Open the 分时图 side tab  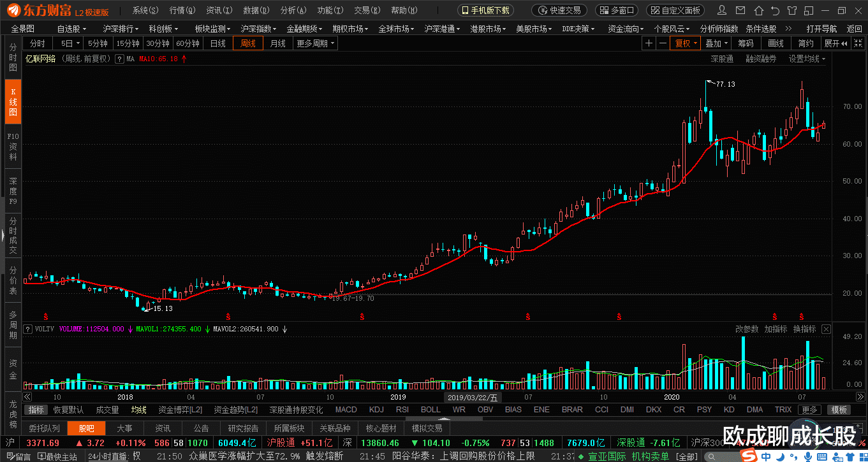(13, 57)
